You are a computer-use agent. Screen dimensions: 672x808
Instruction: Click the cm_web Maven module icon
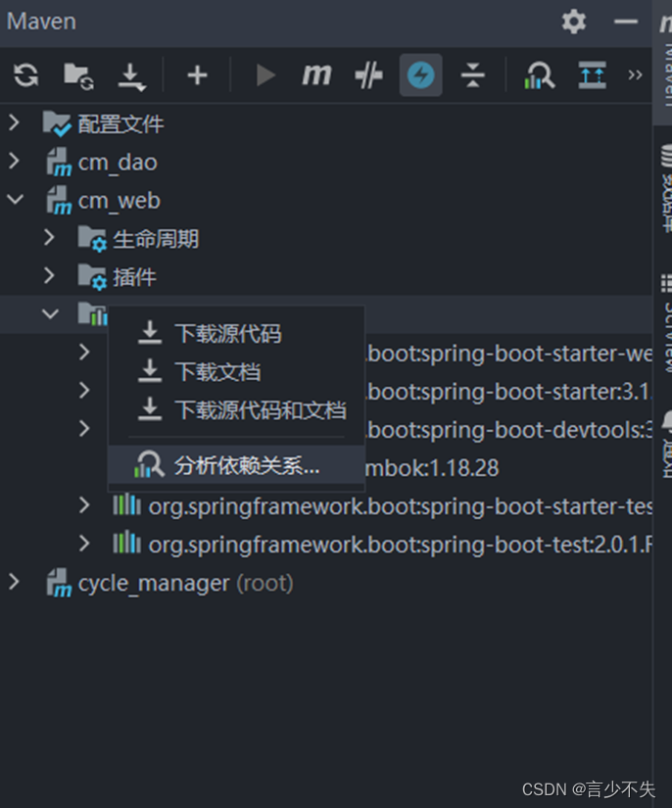[59, 200]
